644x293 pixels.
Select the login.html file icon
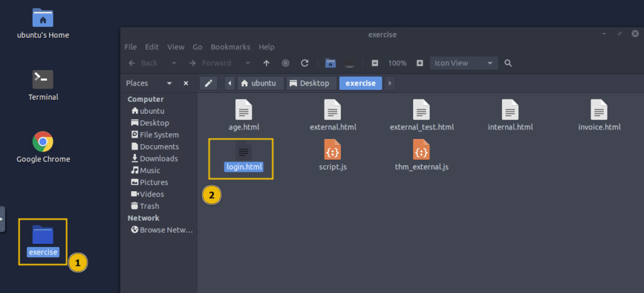click(x=243, y=150)
